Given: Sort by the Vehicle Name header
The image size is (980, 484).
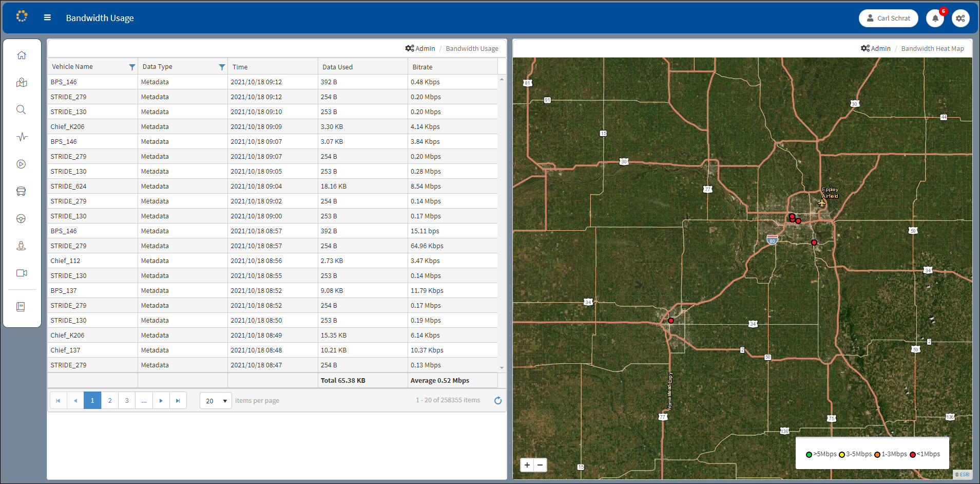Looking at the screenshot, I should [72, 66].
